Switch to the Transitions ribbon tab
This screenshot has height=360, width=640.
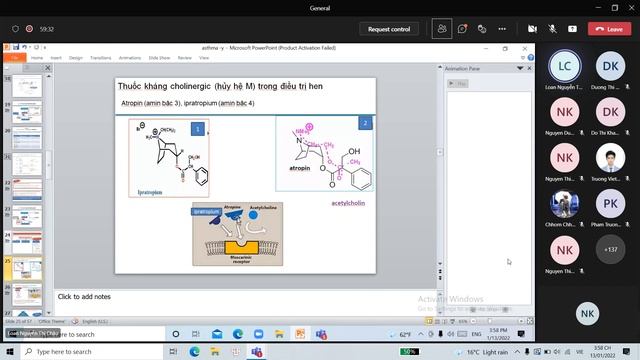point(100,58)
